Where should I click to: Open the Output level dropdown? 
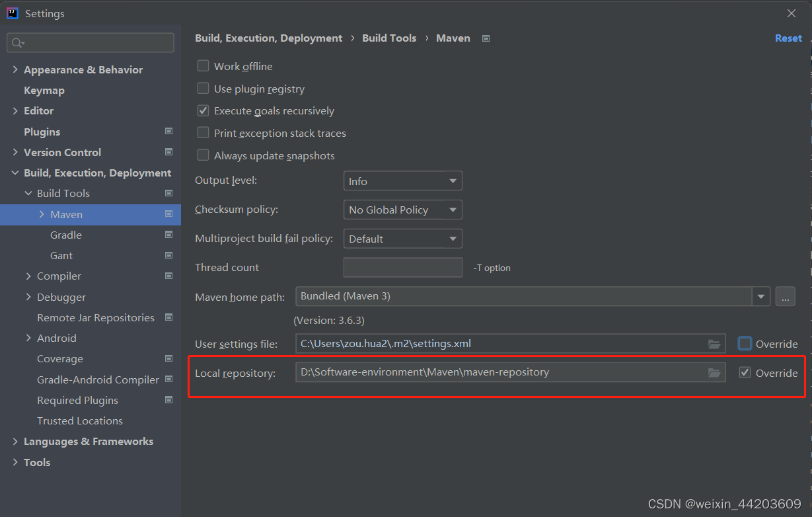[402, 181]
